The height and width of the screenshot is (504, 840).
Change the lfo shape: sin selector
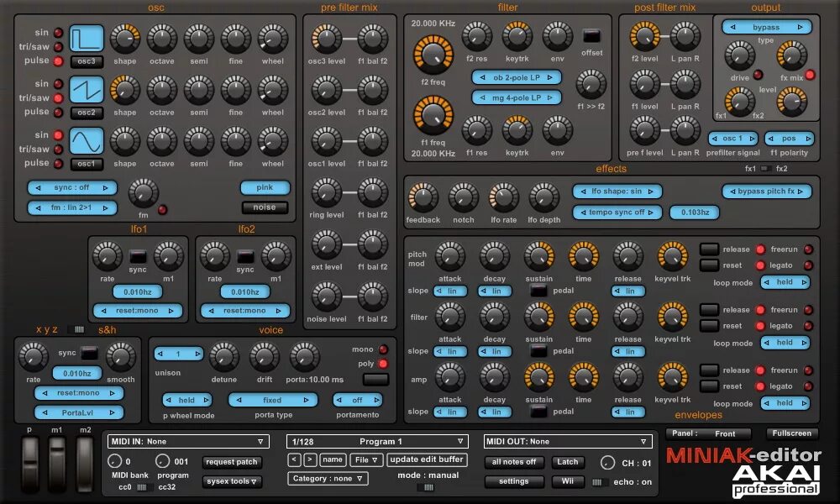(x=617, y=192)
